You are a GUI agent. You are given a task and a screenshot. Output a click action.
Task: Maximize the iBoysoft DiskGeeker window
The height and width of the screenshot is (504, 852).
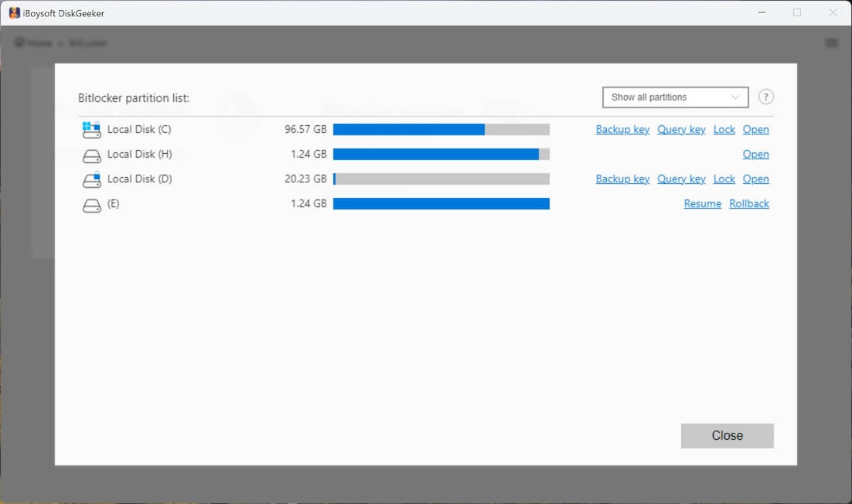coord(797,12)
